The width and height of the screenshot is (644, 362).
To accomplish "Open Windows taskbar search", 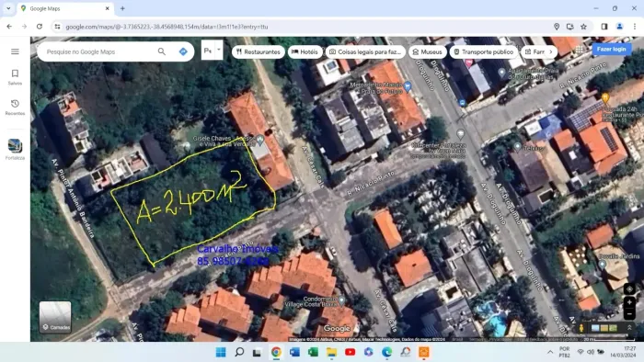I will pos(239,352).
